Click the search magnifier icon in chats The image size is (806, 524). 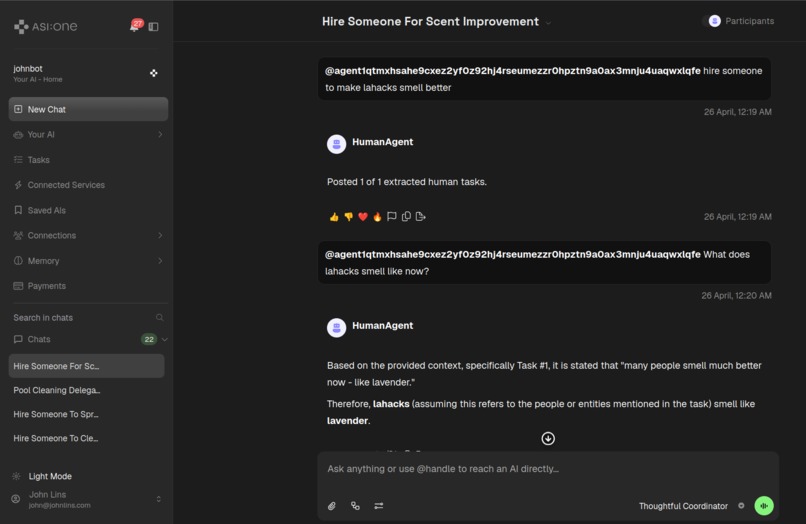tap(159, 318)
